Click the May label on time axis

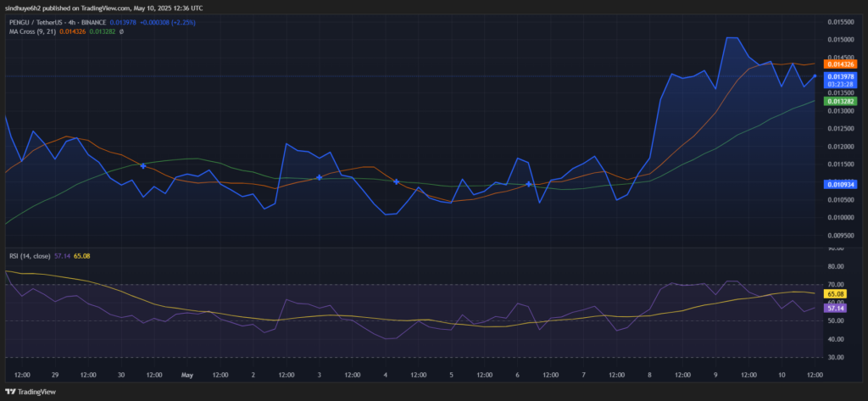186,374
